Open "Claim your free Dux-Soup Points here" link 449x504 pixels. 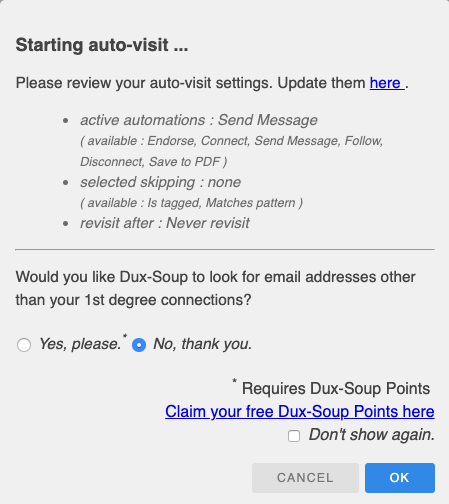tap(300, 411)
